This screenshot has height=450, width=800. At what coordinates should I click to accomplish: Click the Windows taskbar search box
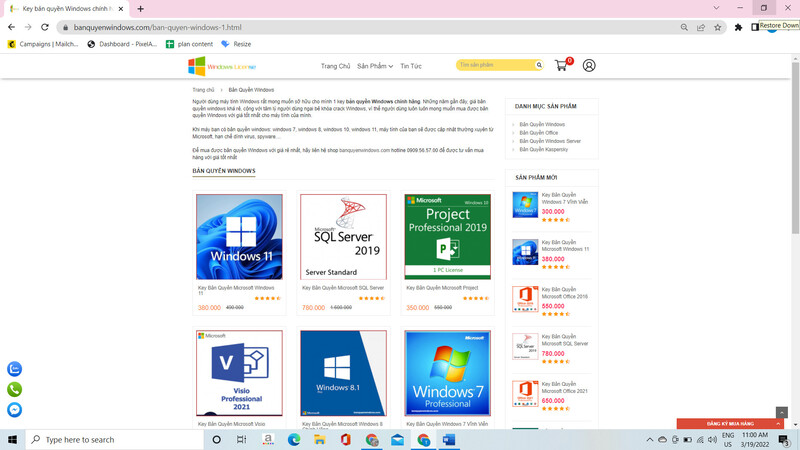[114, 439]
